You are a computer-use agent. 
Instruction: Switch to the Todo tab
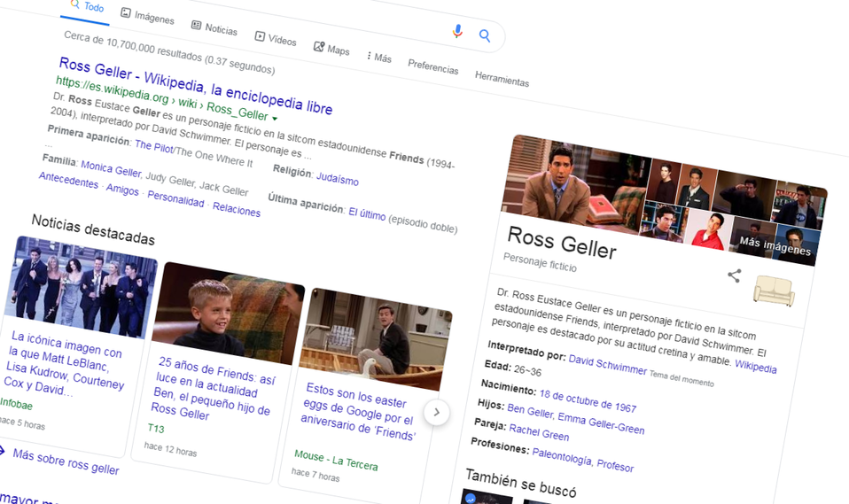[87, 6]
